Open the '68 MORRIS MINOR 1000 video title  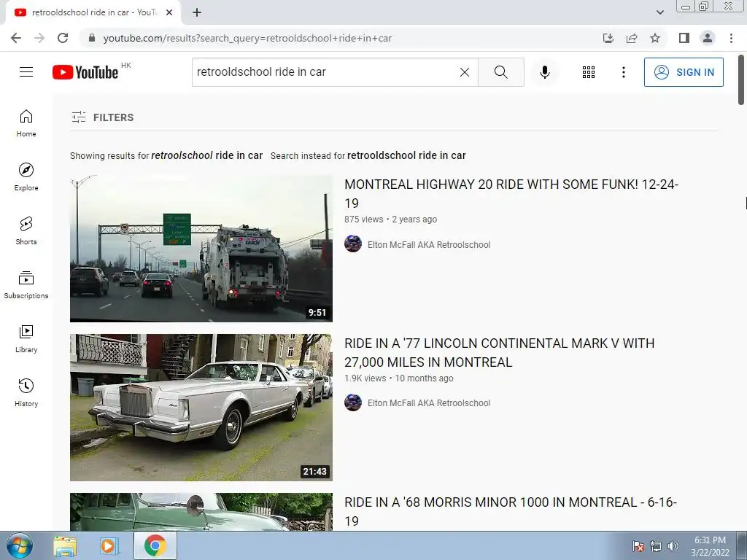pyautogui.click(x=511, y=511)
